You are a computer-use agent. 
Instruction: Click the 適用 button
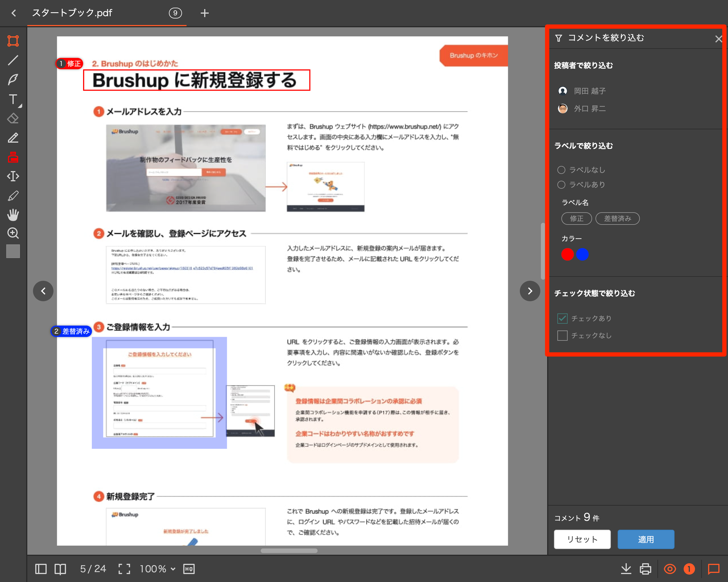646,539
